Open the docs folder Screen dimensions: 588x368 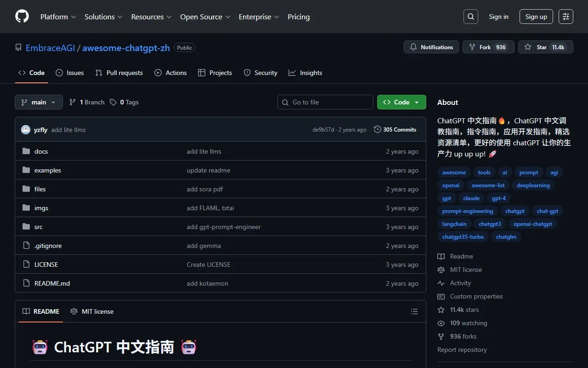point(41,151)
